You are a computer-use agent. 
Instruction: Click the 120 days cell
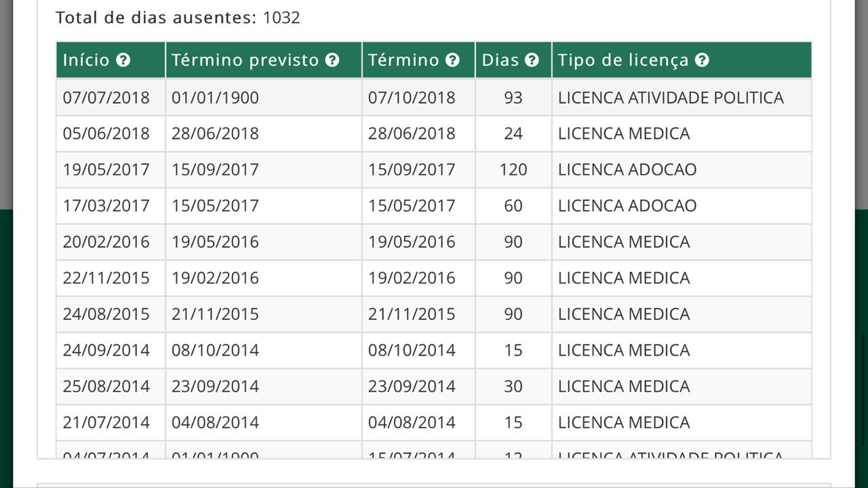tap(513, 169)
